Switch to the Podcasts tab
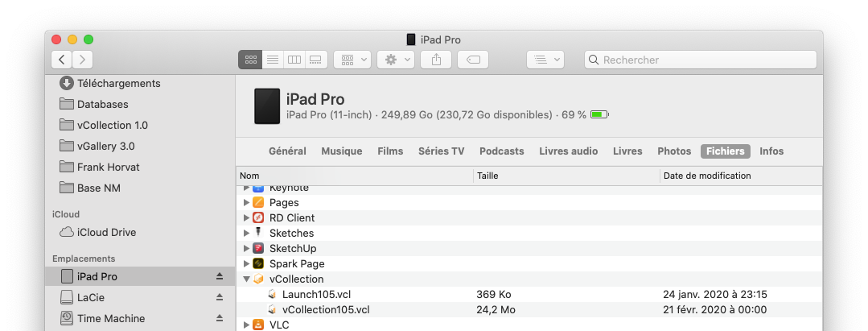The height and width of the screenshot is (331, 868). pos(501,151)
